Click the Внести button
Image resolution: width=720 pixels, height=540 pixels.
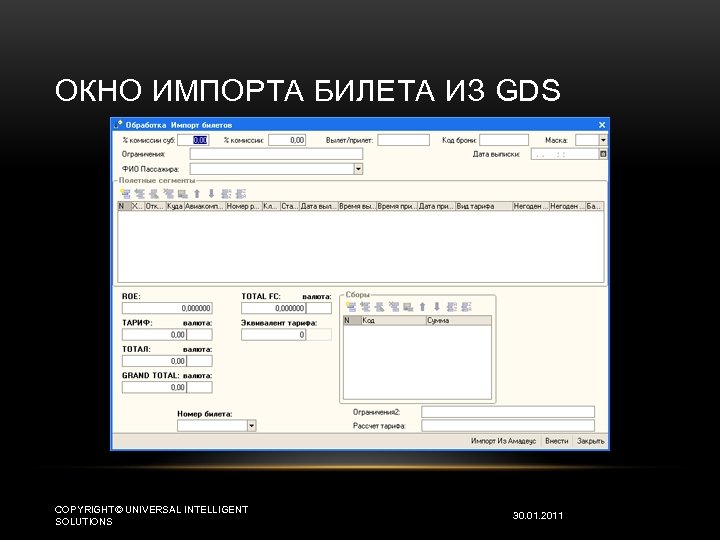tap(557, 441)
